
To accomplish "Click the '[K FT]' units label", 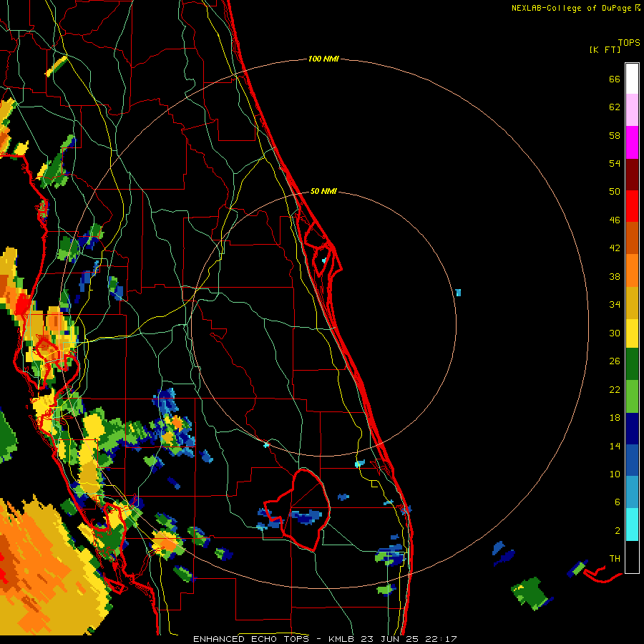I will [x=605, y=49].
